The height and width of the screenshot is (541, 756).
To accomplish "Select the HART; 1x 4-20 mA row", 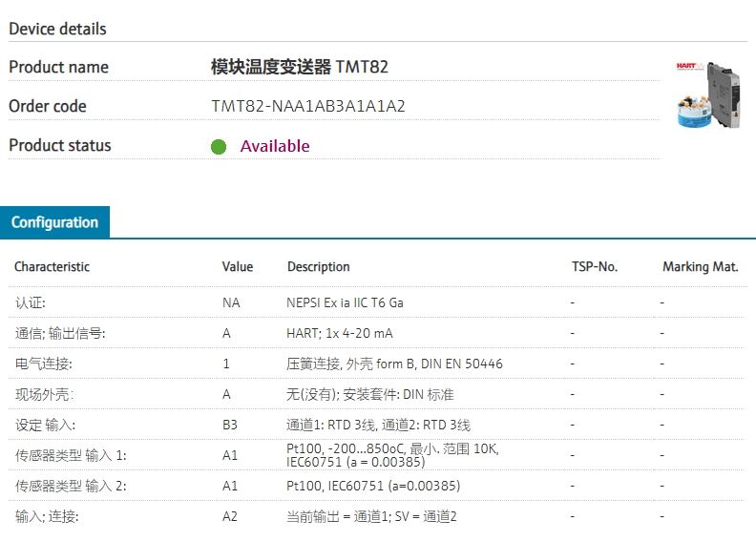I will click(376, 333).
